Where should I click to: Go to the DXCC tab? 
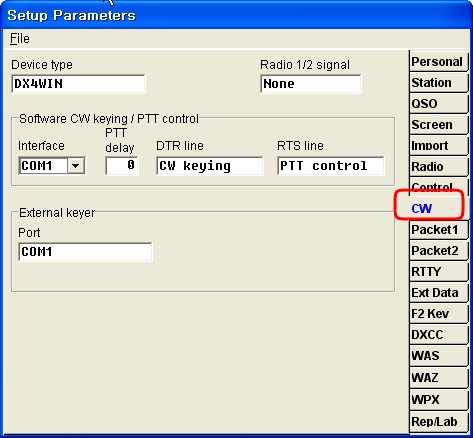[438, 334]
